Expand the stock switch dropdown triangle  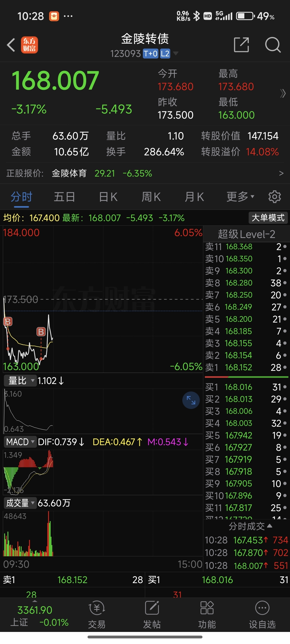coord(176,53)
